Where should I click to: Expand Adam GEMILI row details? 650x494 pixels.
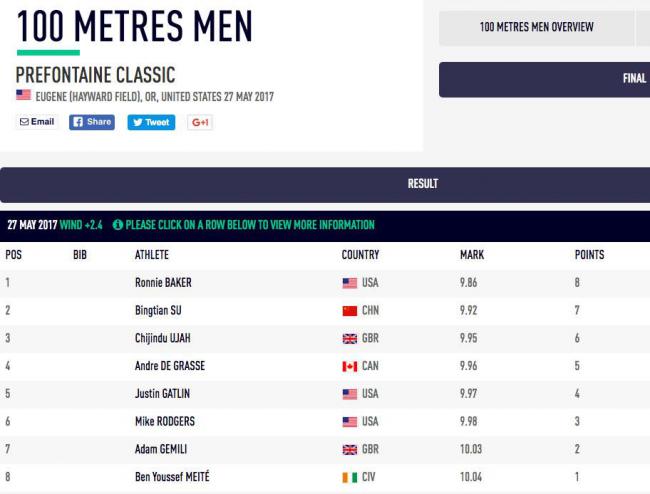(x=325, y=450)
